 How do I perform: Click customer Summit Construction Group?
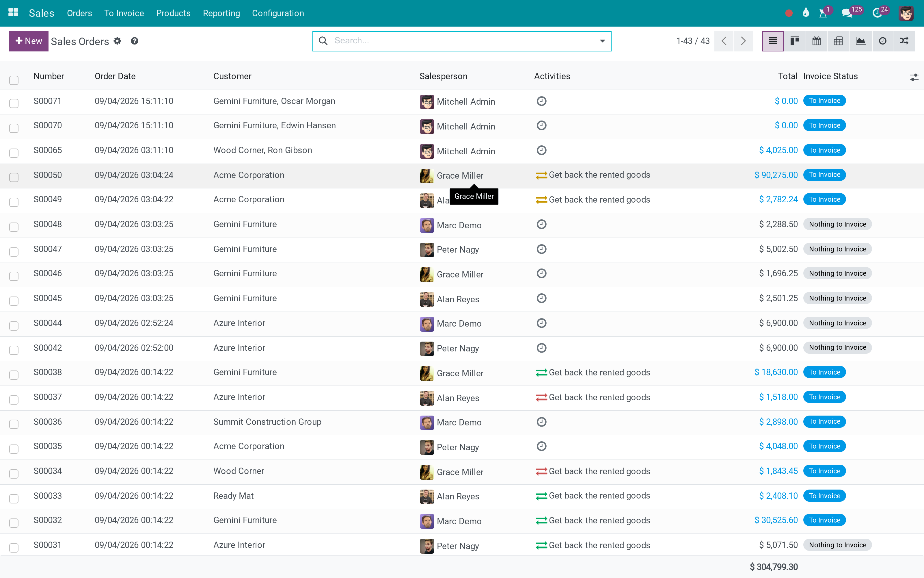(x=267, y=422)
